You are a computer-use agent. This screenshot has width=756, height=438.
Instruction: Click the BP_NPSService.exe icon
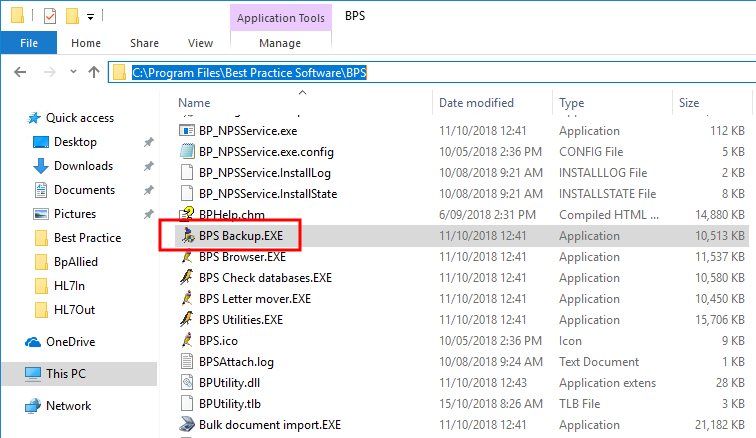pyautogui.click(x=187, y=130)
